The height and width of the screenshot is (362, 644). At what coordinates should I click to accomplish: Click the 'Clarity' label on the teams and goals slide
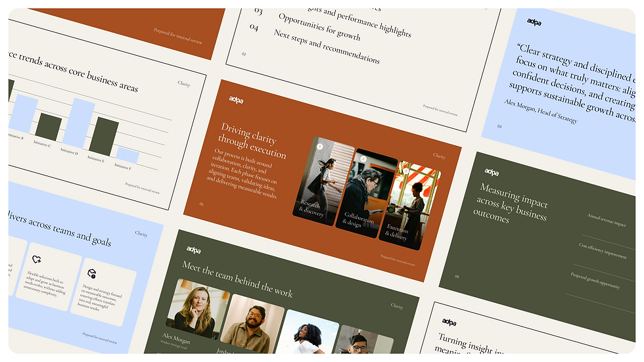pos(141,233)
